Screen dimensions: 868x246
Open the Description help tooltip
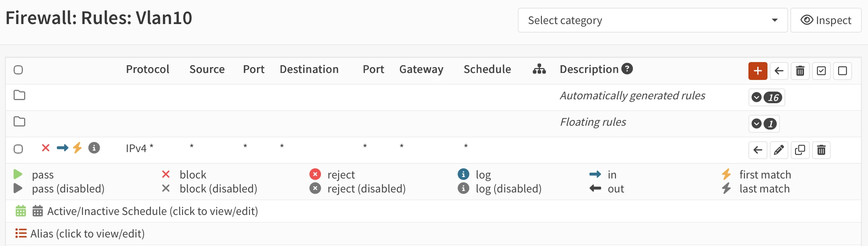(x=628, y=69)
